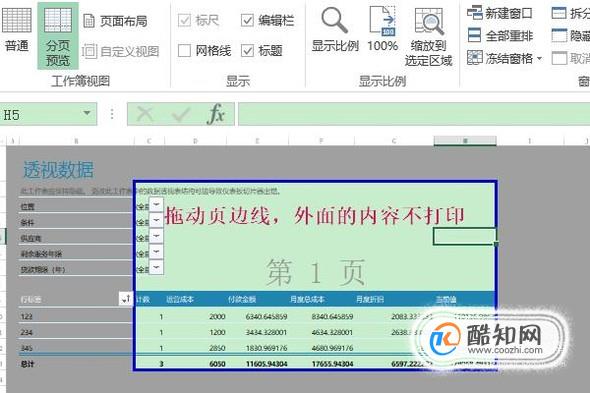Select Page Break Preview (分页预览) view
The width and height of the screenshot is (590, 393).
[x=58, y=36]
